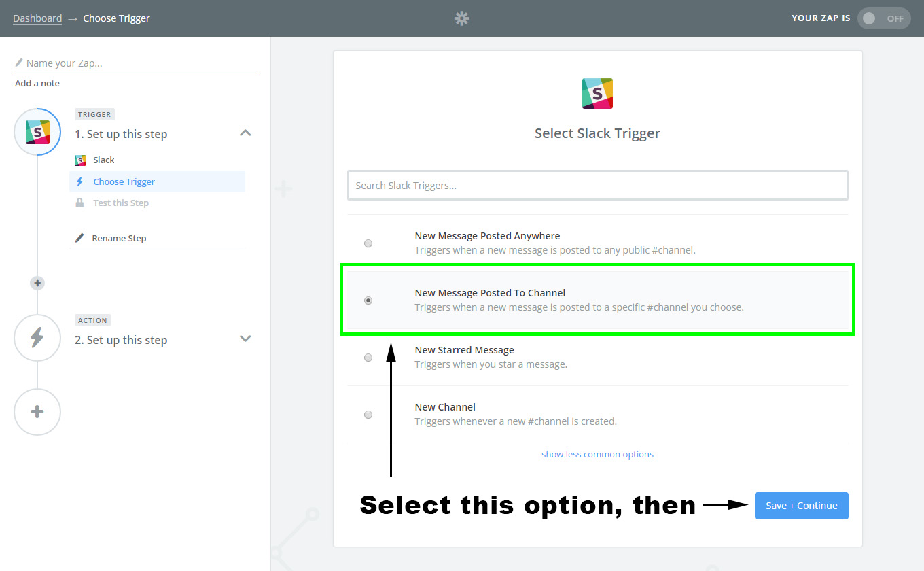924x571 pixels.
Task: Collapse the trigger step with the up chevron
Action: click(x=246, y=133)
